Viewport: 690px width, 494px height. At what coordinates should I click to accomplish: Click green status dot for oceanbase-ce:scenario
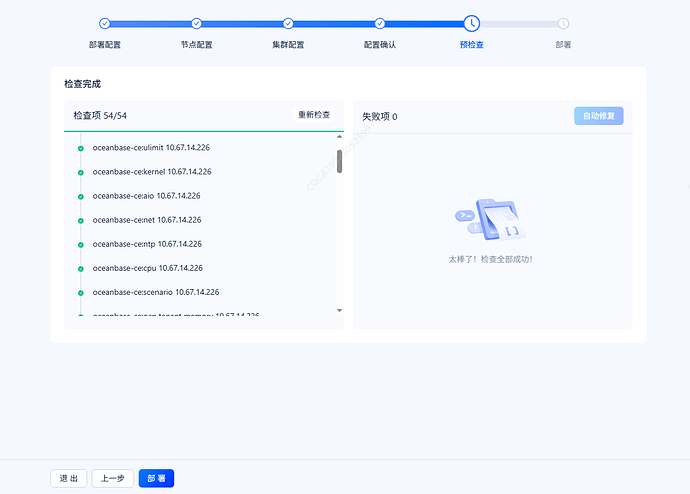pyautogui.click(x=81, y=293)
